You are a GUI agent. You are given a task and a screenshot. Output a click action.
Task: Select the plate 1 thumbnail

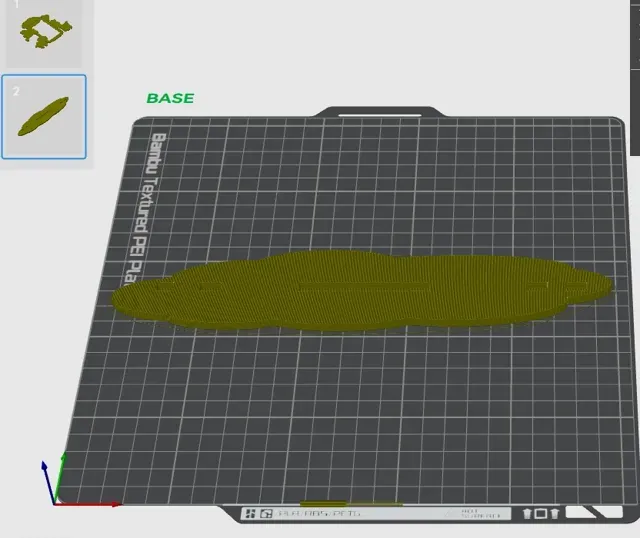click(44, 33)
